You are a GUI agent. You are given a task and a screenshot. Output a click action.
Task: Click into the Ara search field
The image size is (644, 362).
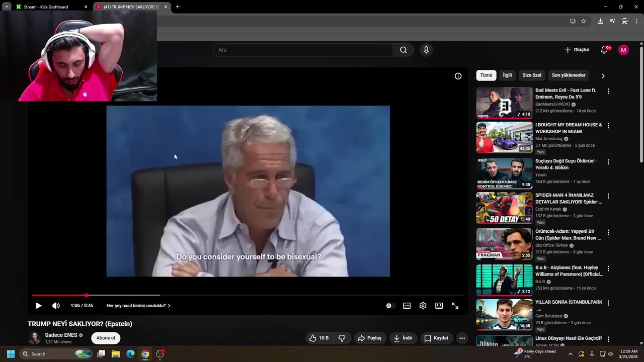point(303,50)
